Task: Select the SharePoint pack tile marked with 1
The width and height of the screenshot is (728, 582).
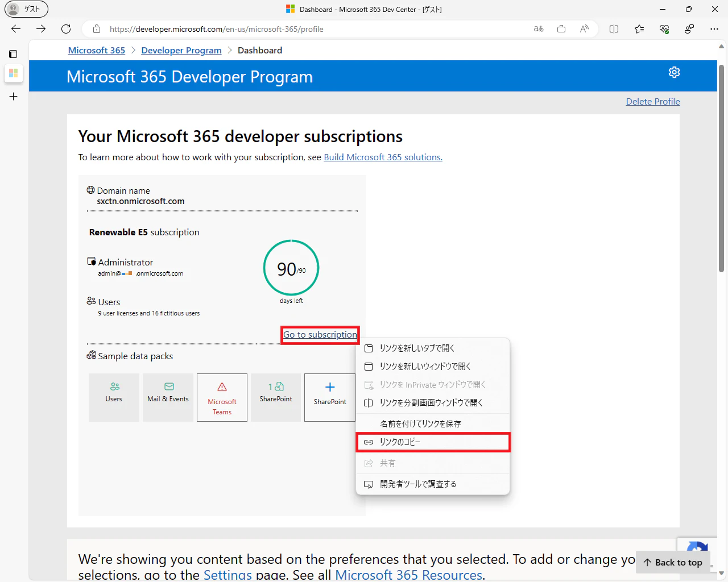Action: [x=276, y=397]
